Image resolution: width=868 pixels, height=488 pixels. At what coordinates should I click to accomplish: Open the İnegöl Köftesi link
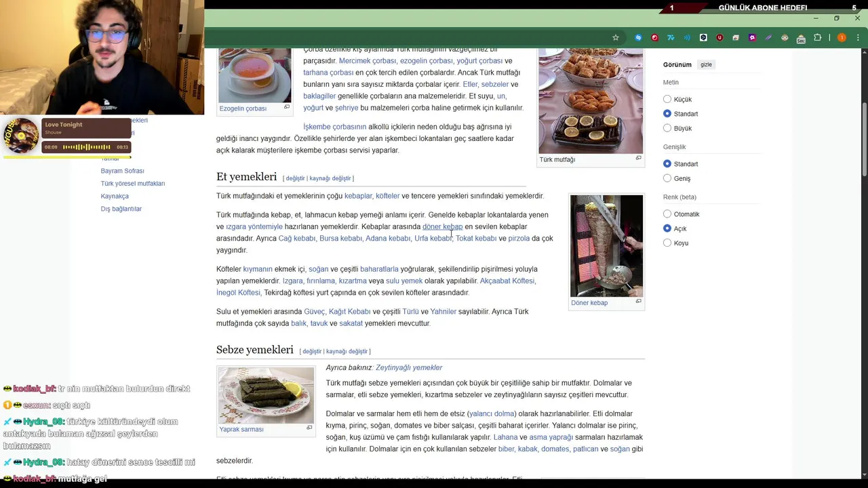(x=238, y=293)
